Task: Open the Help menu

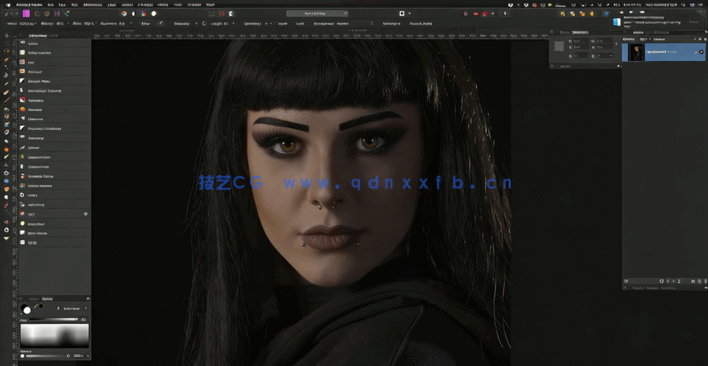Action: pos(210,5)
